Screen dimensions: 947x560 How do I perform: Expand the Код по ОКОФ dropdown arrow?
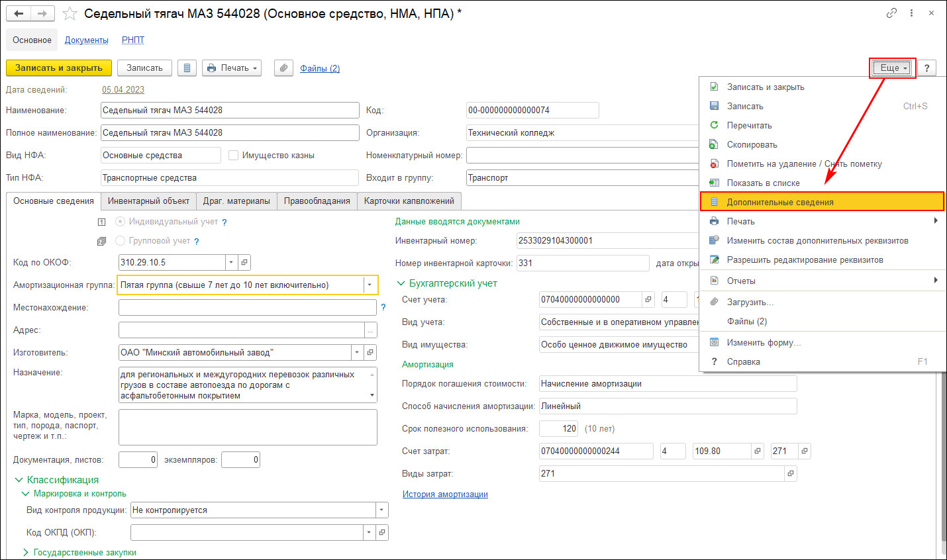click(x=231, y=262)
